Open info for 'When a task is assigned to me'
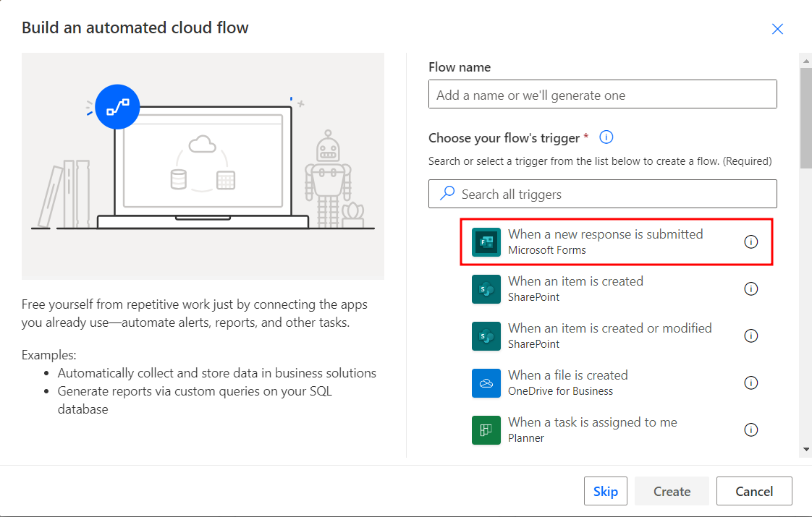Screen dimensions: 812x517 coord(751,430)
